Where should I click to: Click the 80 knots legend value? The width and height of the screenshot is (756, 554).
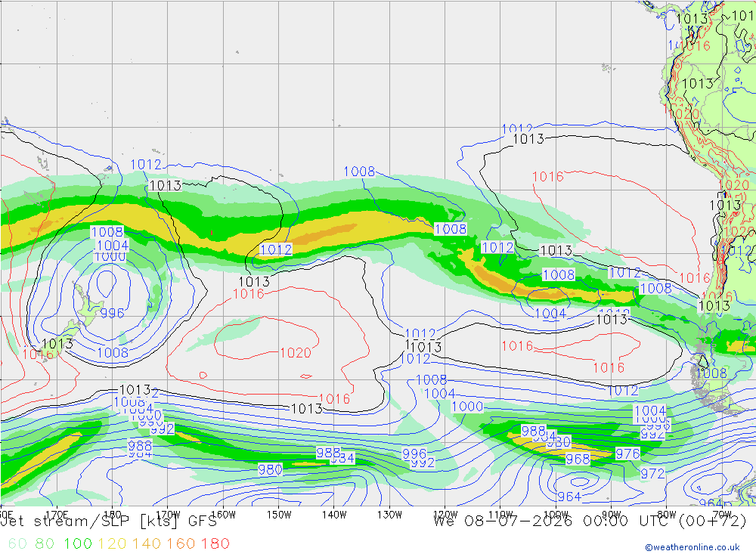(x=45, y=543)
